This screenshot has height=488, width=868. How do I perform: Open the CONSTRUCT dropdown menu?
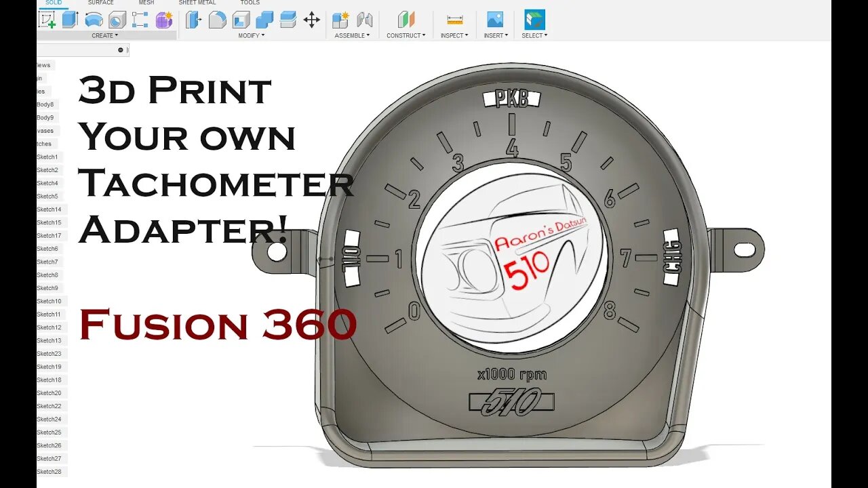[406, 35]
